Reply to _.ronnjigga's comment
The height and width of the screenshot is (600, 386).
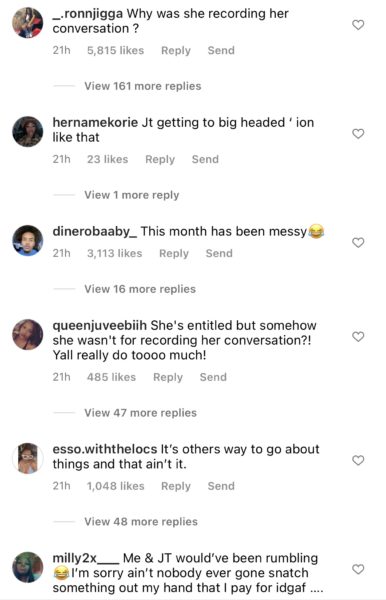[x=176, y=51]
